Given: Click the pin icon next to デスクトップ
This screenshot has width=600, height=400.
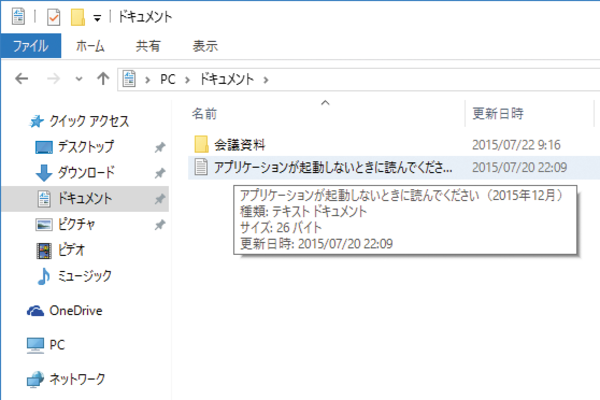Looking at the screenshot, I should [x=160, y=147].
